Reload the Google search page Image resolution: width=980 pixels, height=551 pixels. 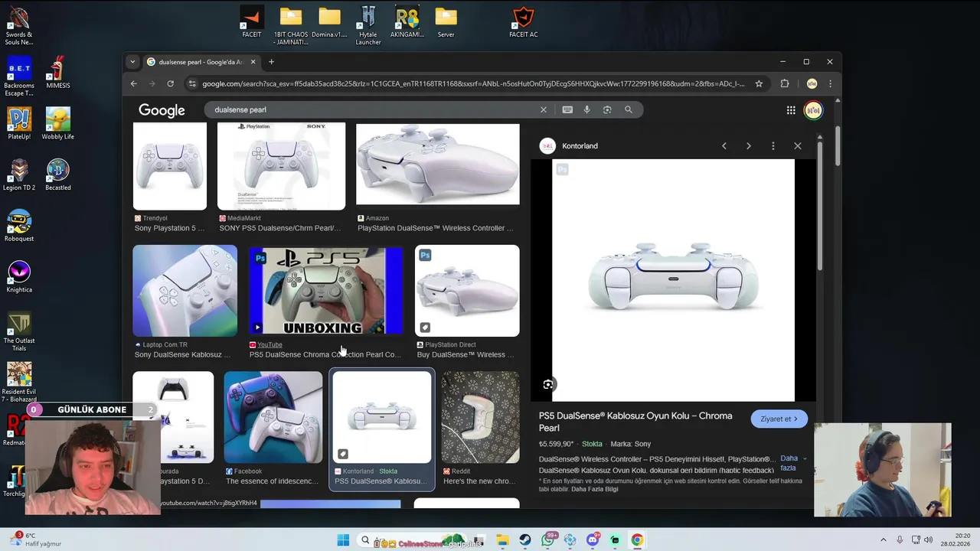[x=170, y=83]
